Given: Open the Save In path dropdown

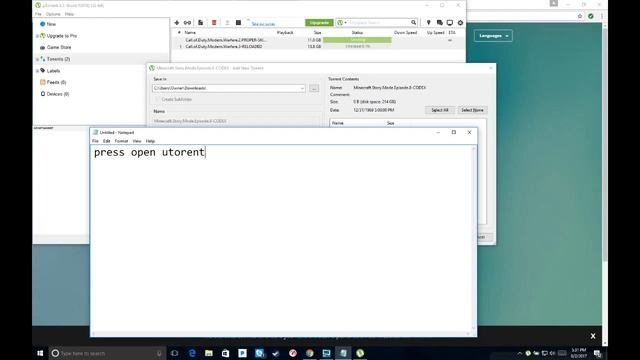Looking at the screenshot, I should pos(302,88).
